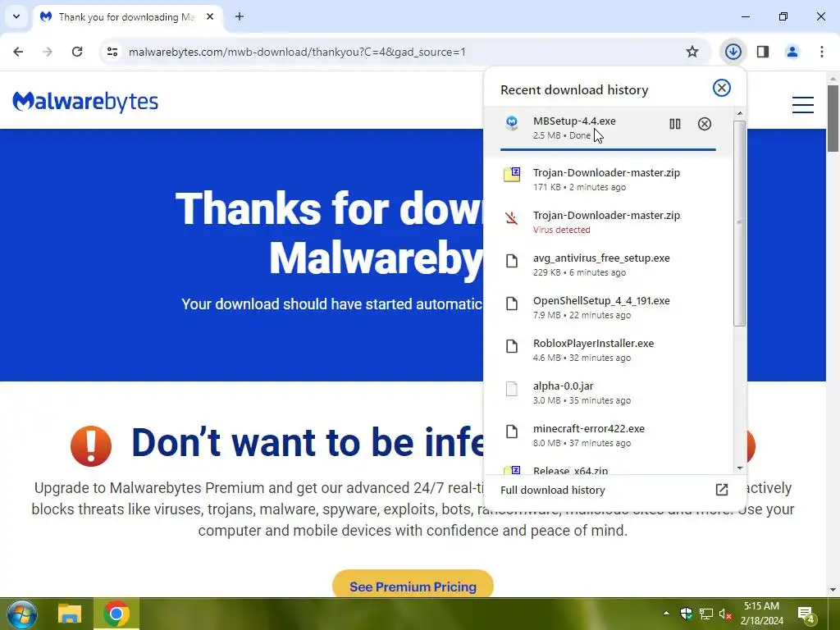840x630 pixels.
Task: Click file icon for OpenShellSetup_4_4_191.exe
Action: point(512,304)
